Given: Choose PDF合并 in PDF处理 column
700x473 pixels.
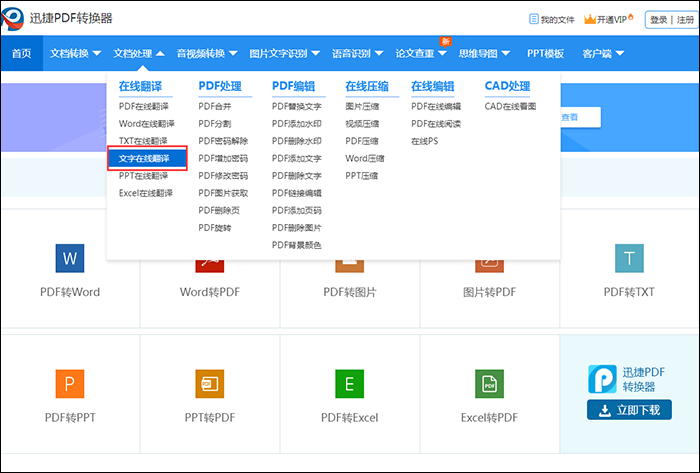Looking at the screenshot, I should click(215, 106).
